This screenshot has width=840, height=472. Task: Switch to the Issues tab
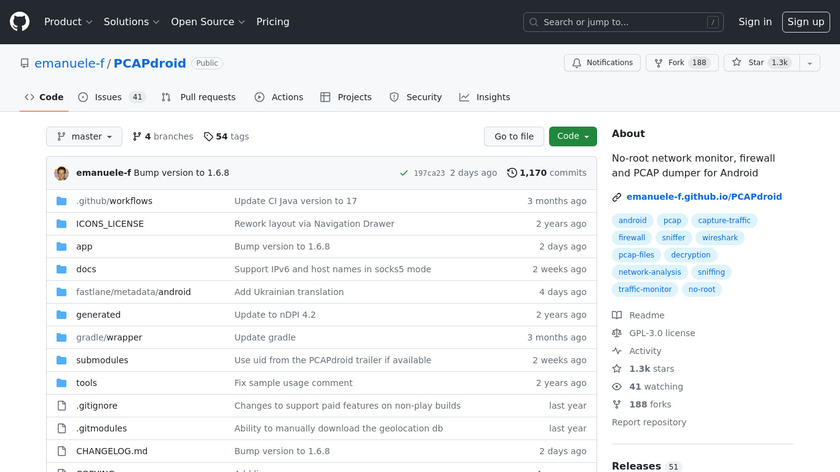coord(111,98)
